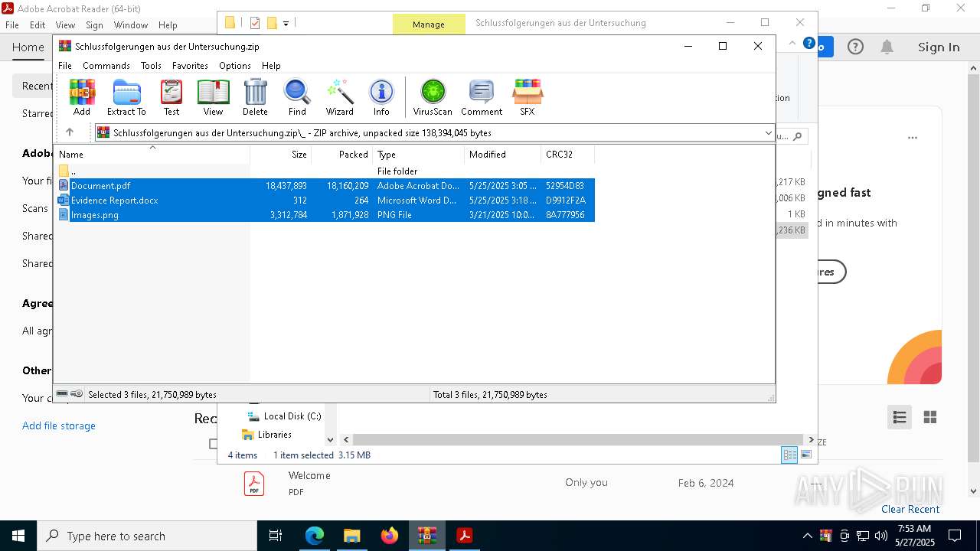This screenshot has width=980, height=551.
Task: Click Acrobat more options ellipsis on card
Action: click(912, 139)
